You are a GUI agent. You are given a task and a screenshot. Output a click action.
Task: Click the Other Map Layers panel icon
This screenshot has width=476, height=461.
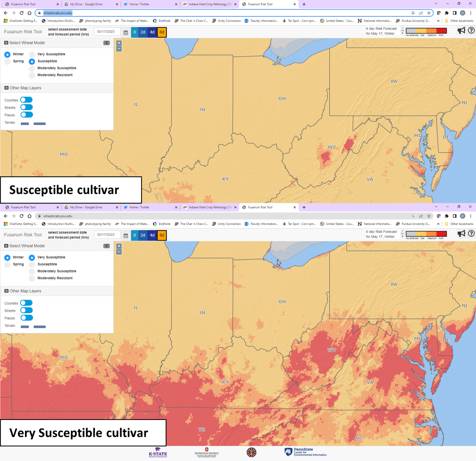pyautogui.click(x=6, y=88)
